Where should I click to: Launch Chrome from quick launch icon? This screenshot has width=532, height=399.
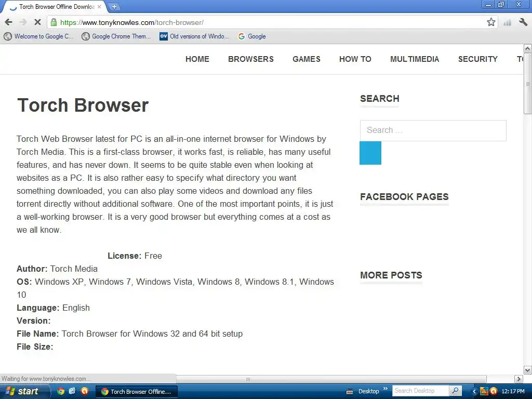pyautogui.click(x=61, y=391)
